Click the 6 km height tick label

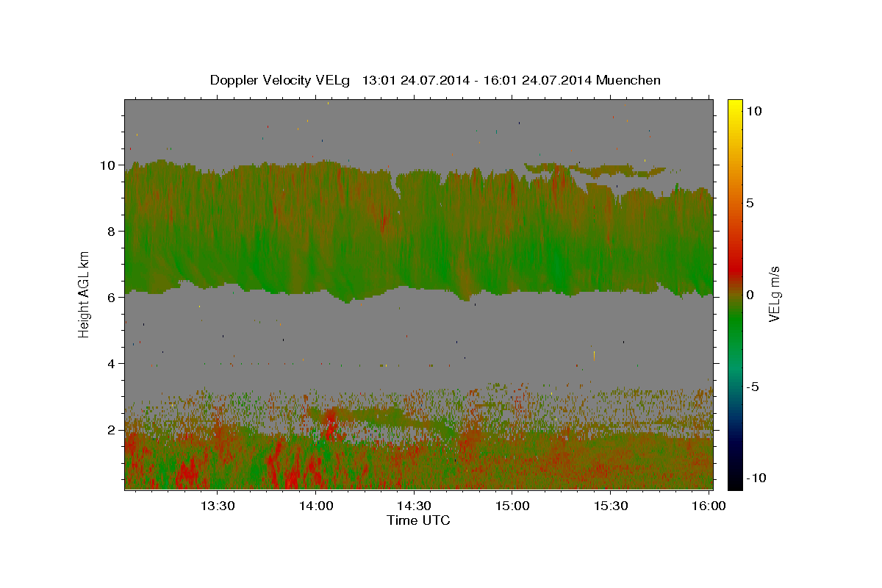[112, 297]
